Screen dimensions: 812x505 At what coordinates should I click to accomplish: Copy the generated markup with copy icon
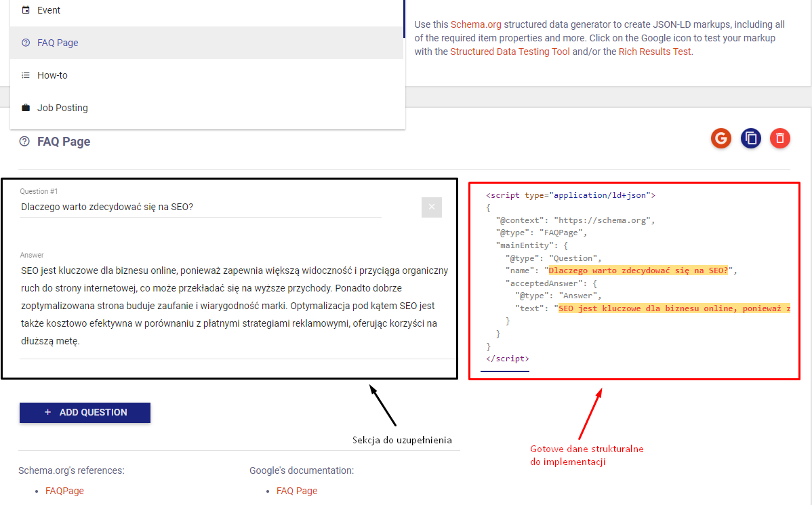tap(751, 138)
